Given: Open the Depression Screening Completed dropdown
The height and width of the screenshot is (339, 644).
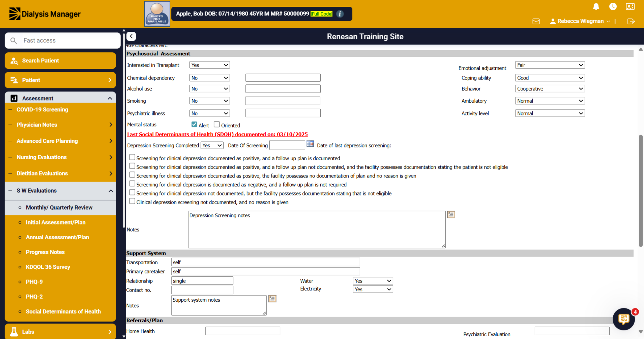Looking at the screenshot, I should [x=212, y=145].
